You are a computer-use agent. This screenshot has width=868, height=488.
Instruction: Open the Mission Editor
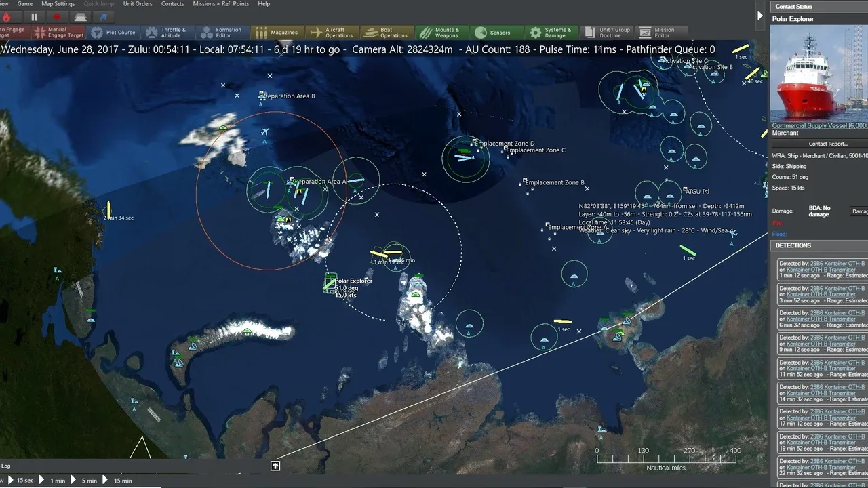(660, 33)
